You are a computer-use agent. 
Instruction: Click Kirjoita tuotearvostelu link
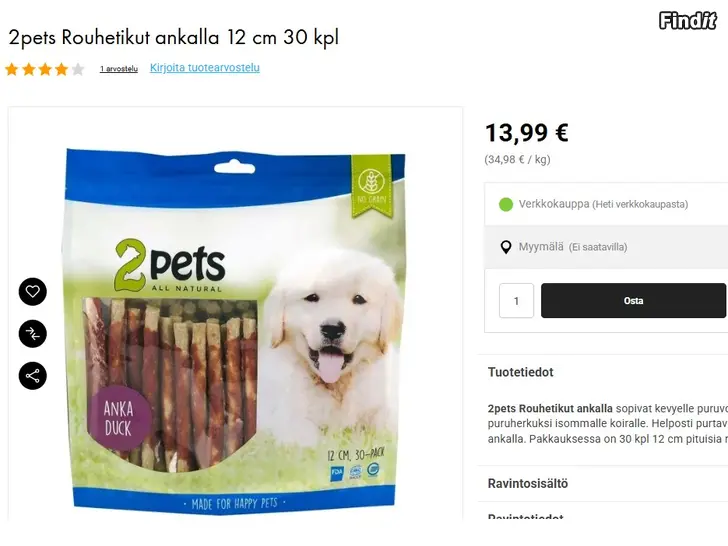(205, 68)
